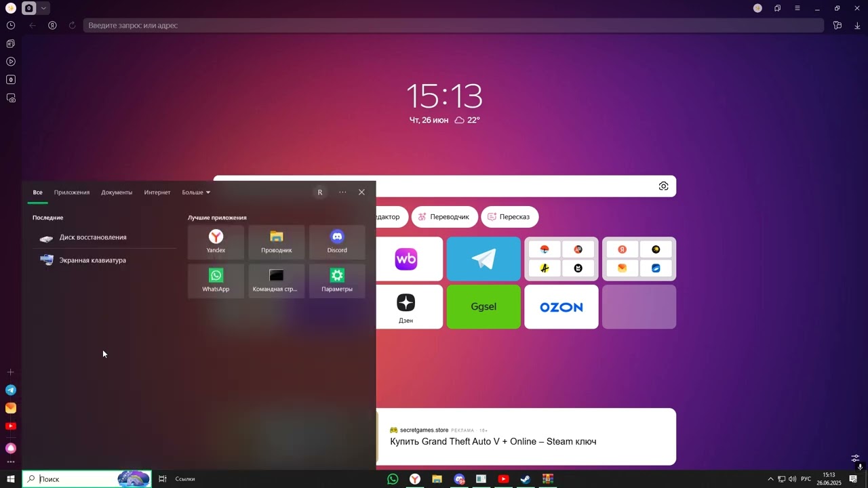Open red Я icon in folder tile

click(x=622, y=249)
